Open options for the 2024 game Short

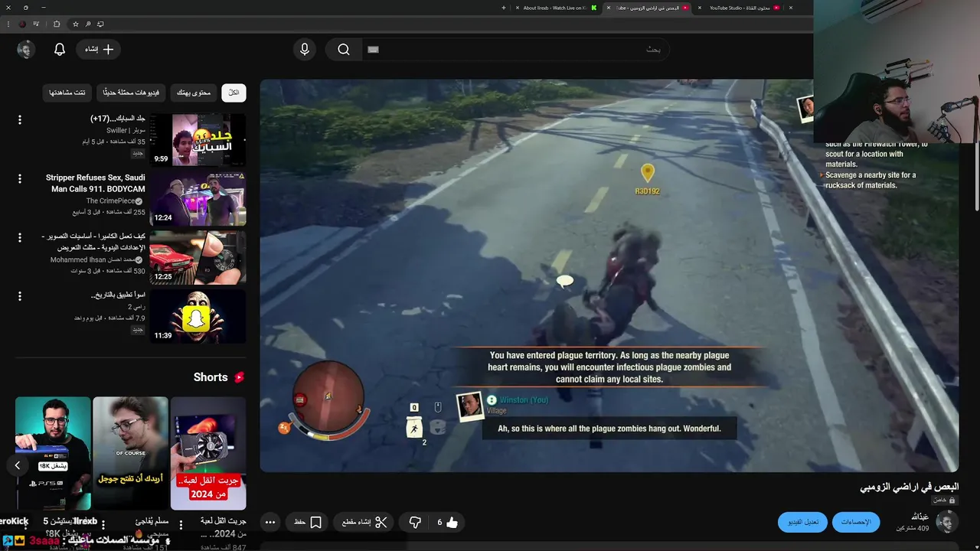click(x=181, y=525)
